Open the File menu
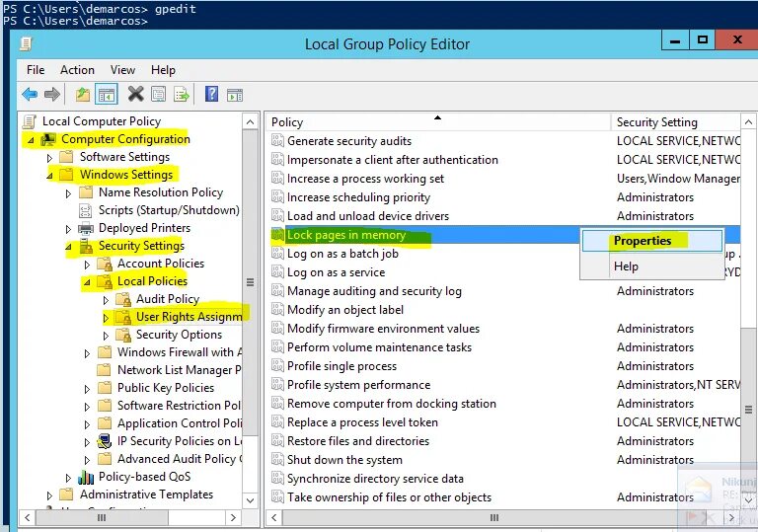The height and width of the screenshot is (532, 758). pos(36,70)
